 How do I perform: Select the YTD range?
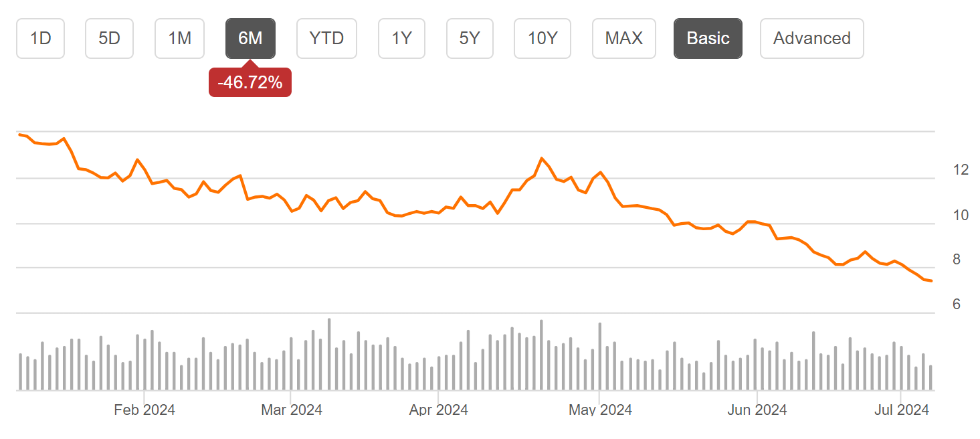coord(326,38)
